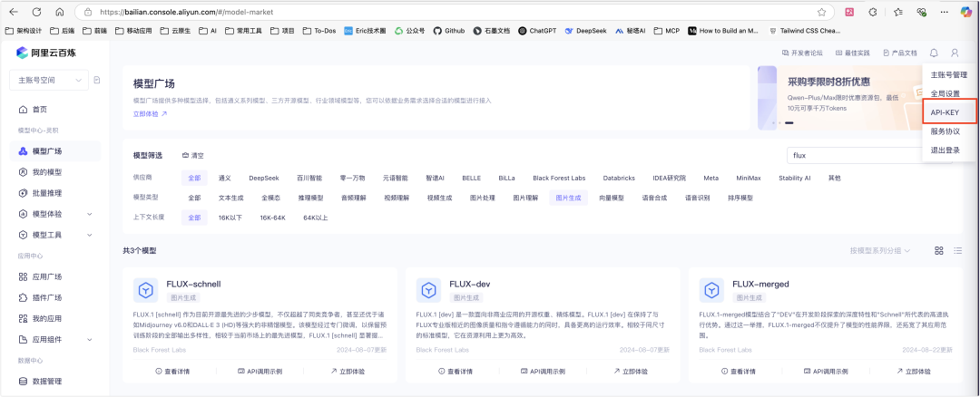Screen dimensions: 980x397
Task: Open the MCP bookmark folder
Action: click(x=666, y=30)
